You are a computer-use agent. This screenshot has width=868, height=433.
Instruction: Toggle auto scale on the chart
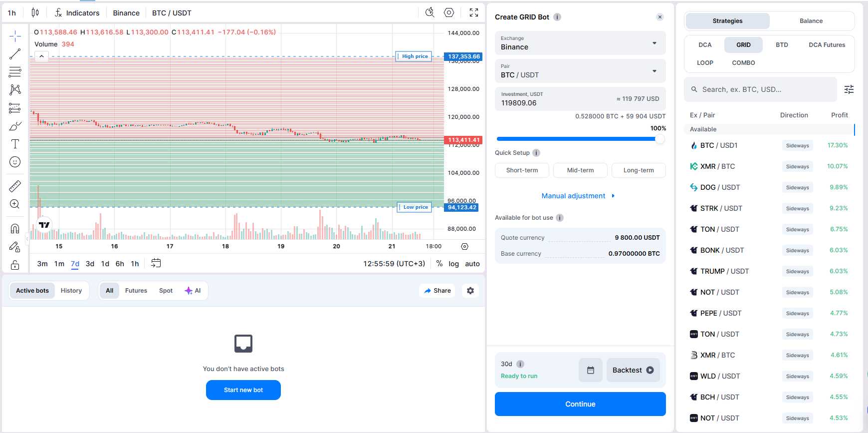click(472, 264)
